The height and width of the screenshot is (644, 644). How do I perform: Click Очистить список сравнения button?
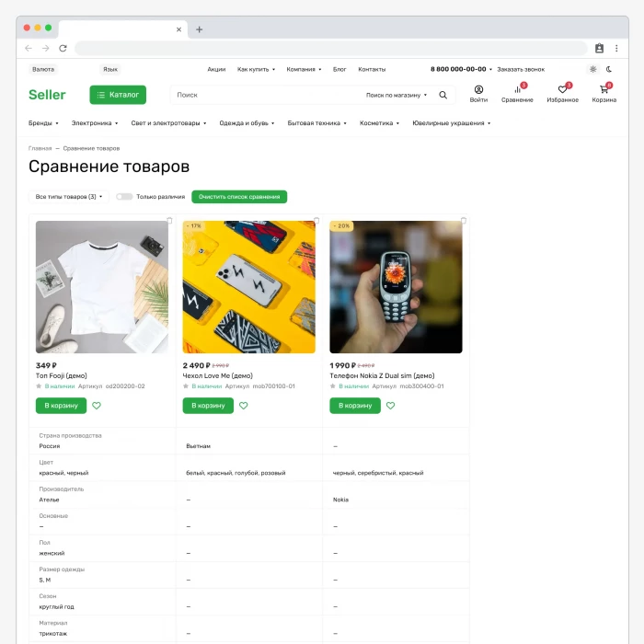coord(239,197)
